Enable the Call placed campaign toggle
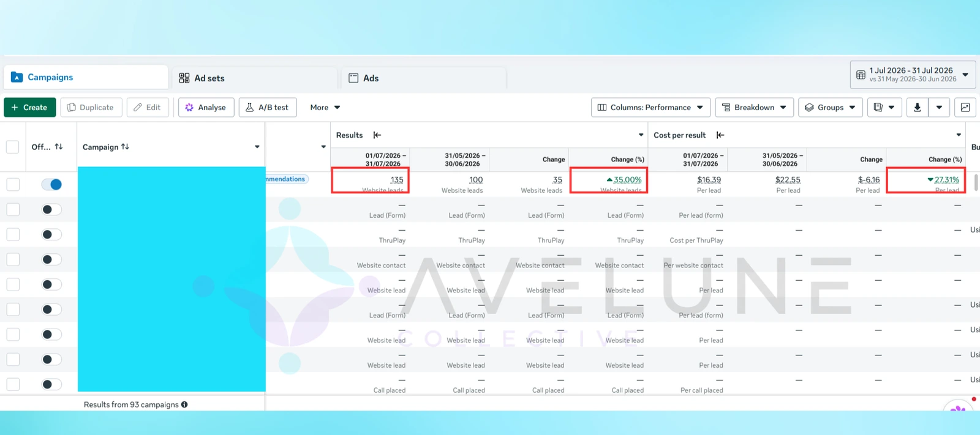The height and width of the screenshot is (435, 980). (51, 384)
